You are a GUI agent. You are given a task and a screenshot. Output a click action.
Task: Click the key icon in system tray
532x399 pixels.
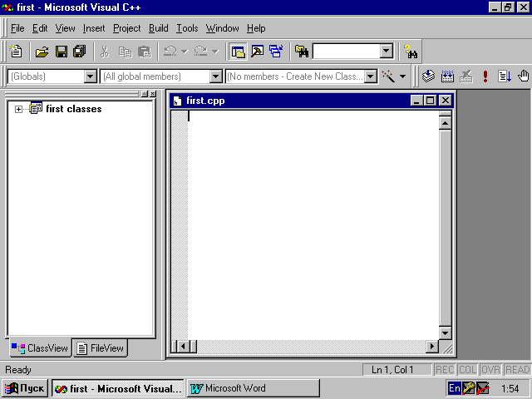(468, 388)
